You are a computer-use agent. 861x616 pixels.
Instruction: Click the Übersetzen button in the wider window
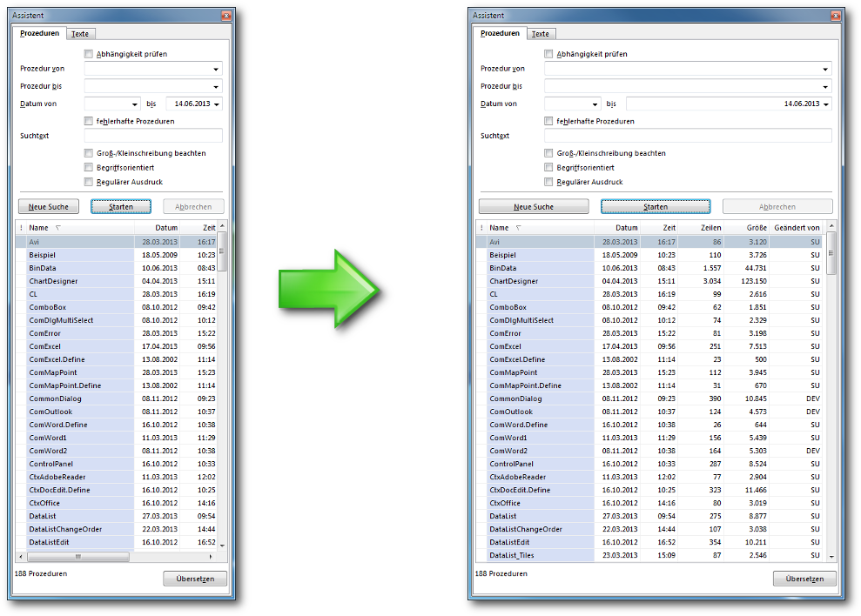[x=804, y=579]
